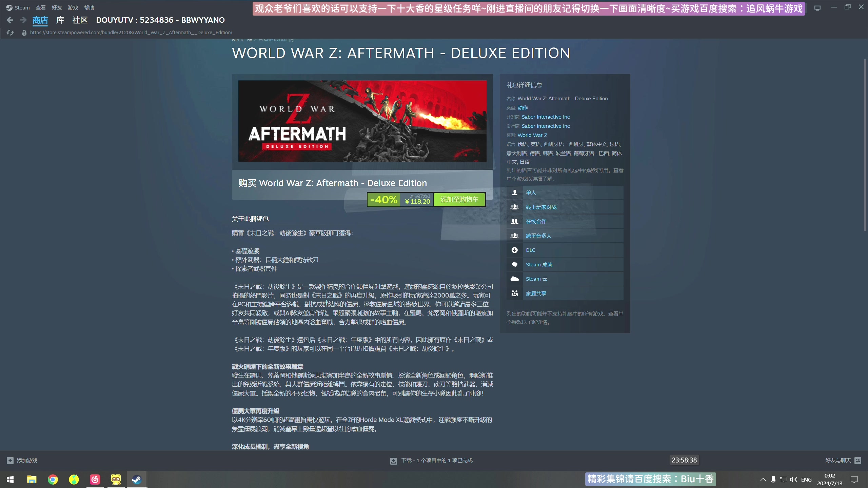Screen dimensions: 868x488
Task: Click the store URL address field
Action: pyautogui.click(x=131, y=33)
